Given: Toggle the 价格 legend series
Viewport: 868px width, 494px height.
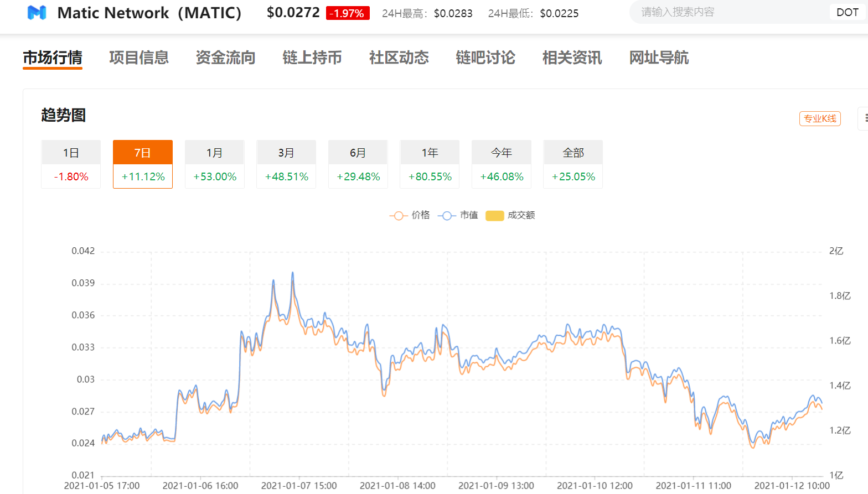Looking at the screenshot, I should [x=410, y=215].
